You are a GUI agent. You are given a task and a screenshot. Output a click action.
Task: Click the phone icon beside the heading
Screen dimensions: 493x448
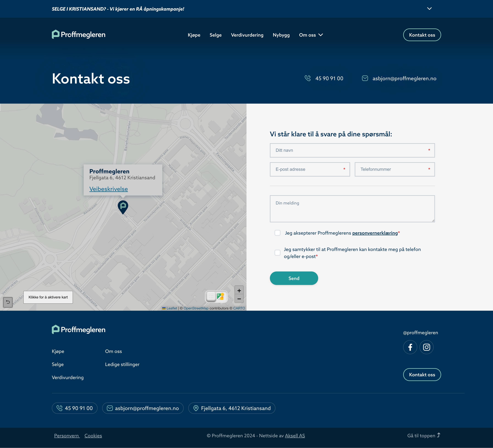308,78
